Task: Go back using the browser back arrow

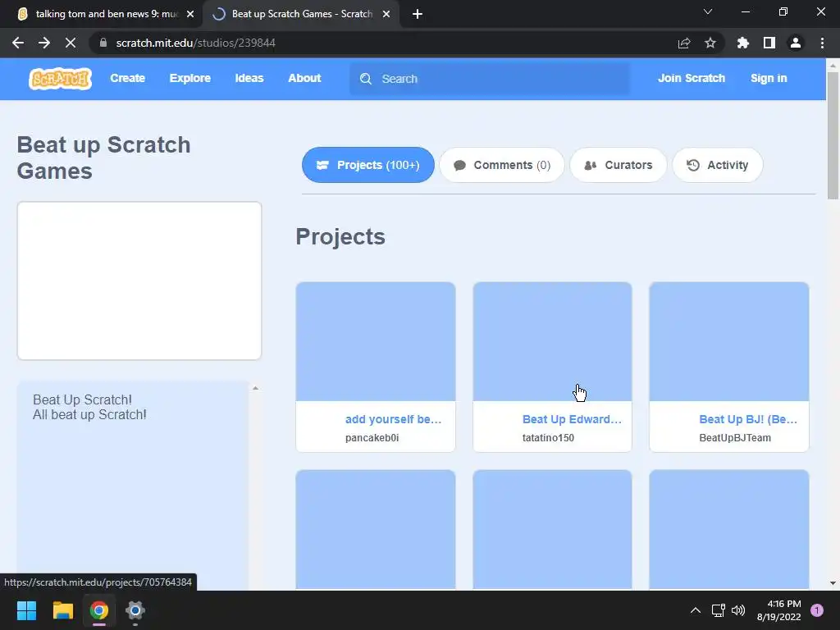Action: click(18, 43)
